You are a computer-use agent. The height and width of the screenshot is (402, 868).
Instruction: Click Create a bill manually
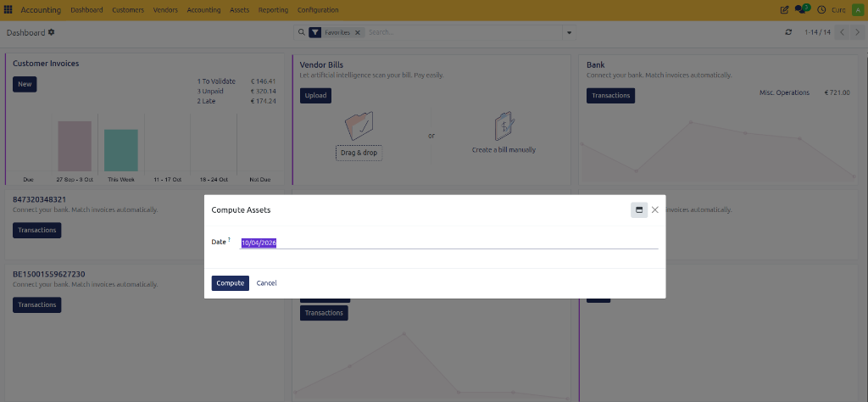pos(504,149)
